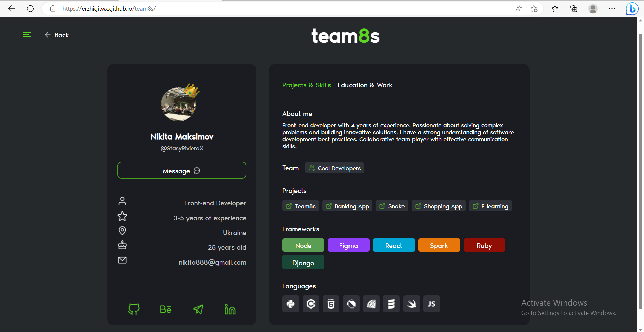The width and height of the screenshot is (644, 332).
Task: Open the Telegram icon link
Action: coord(198,309)
